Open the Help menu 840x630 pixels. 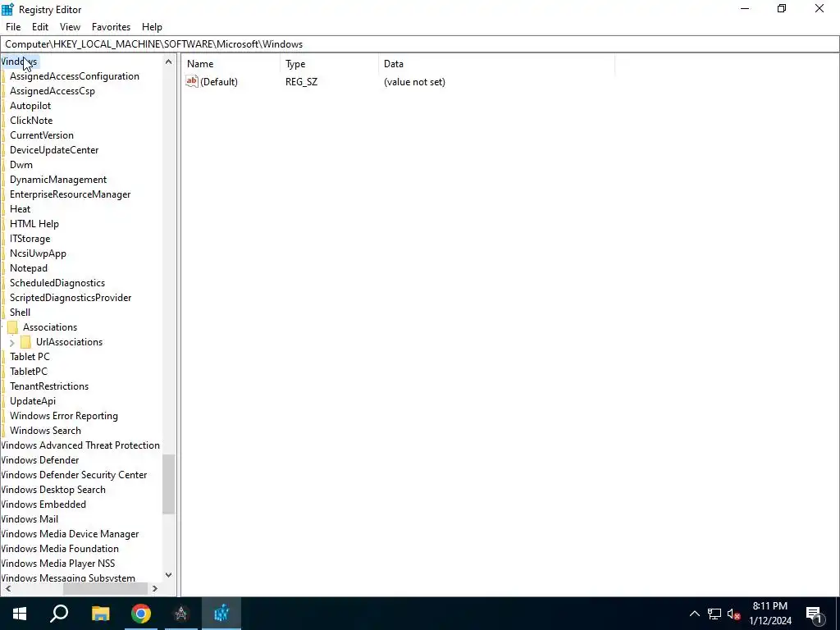point(152,27)
